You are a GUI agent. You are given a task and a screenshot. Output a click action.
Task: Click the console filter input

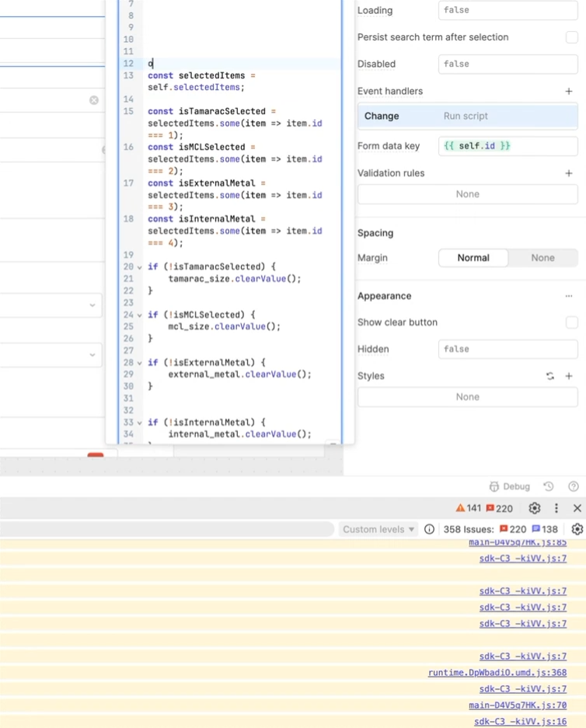point(166,529)
